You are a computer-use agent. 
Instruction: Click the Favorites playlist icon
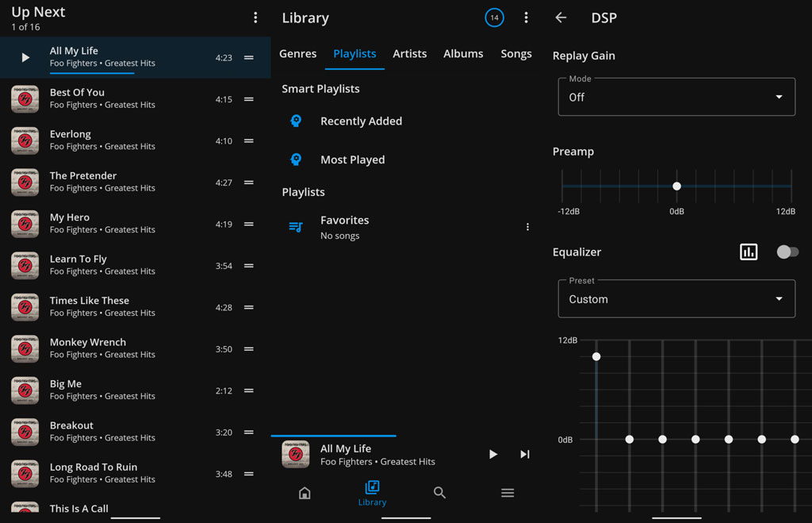[x=296, y=227]
